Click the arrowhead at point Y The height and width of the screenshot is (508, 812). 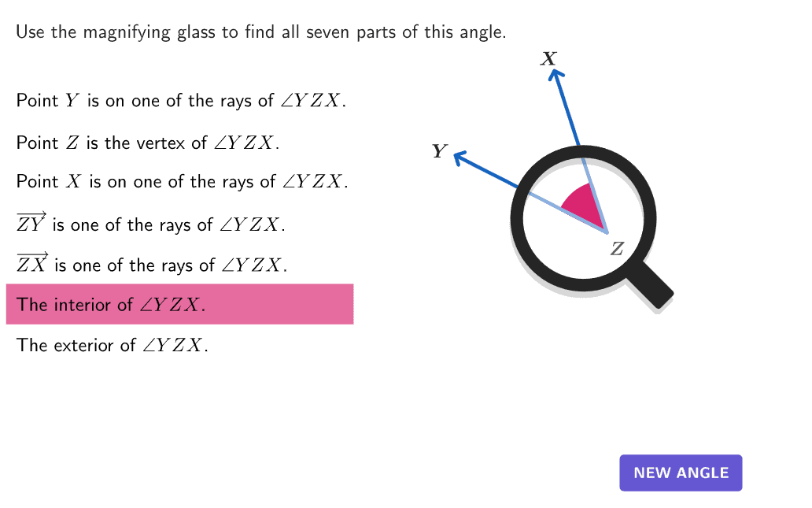[x=460, y=158]
